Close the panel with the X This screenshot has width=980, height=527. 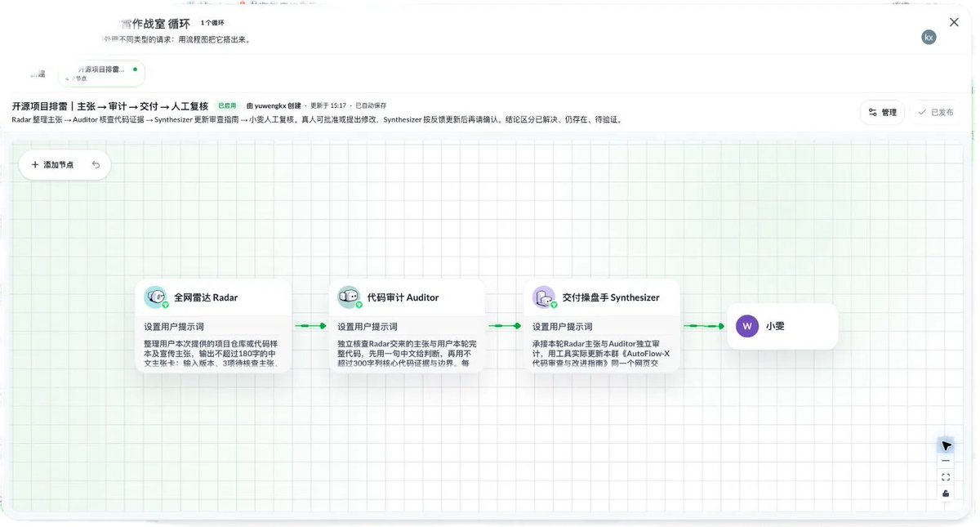tap(954, 22)
